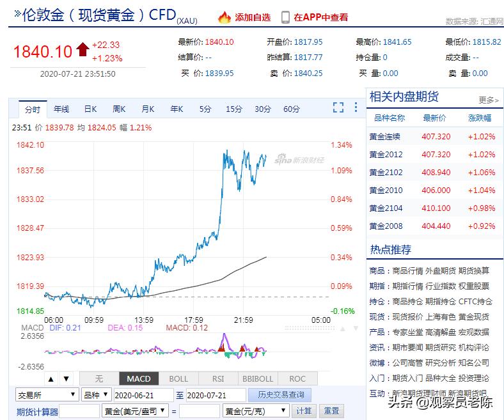Open the three-dot chart options menu

coord(356,107)
